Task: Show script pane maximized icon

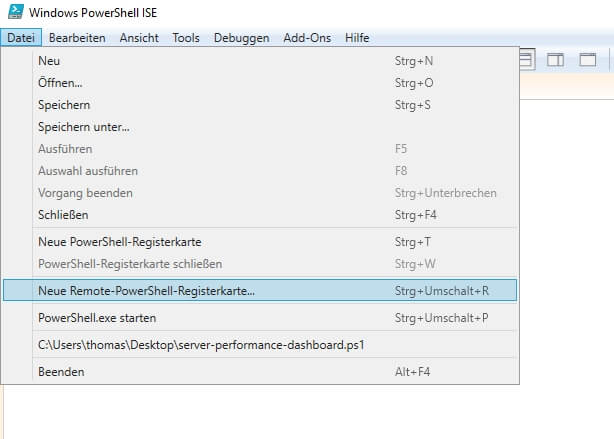Action: (588, 60)
